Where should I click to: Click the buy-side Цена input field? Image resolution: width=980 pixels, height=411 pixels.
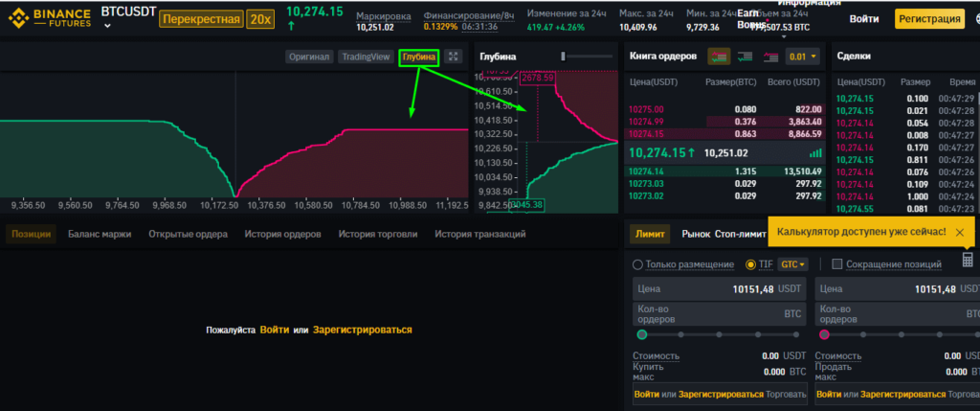[x=721, y=289]
